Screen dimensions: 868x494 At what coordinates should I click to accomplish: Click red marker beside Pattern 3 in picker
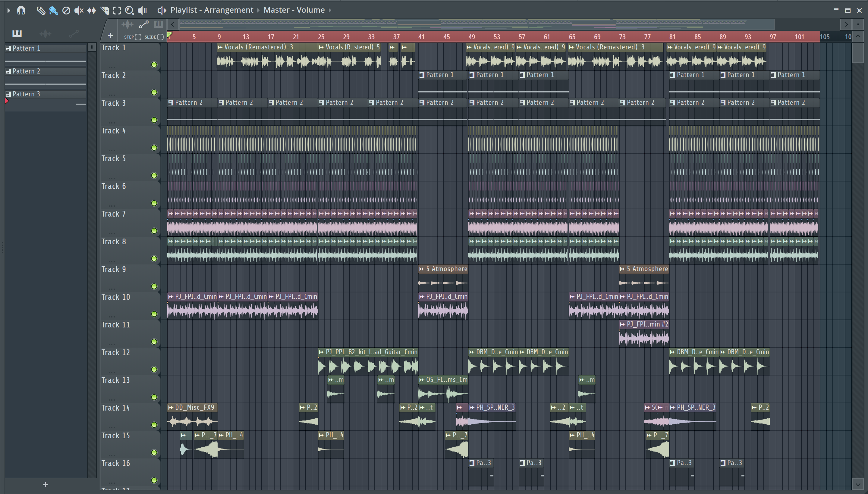[x=6, y=101]
